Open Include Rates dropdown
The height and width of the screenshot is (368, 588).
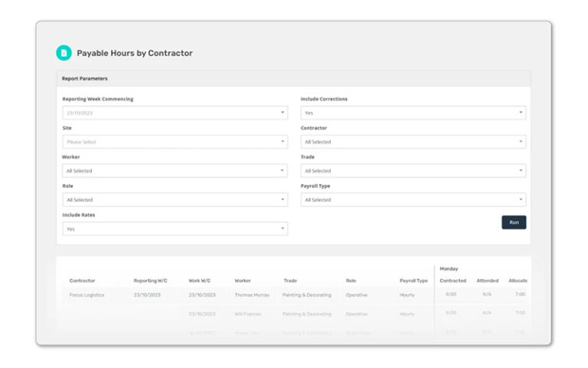[x=175, y=229]
